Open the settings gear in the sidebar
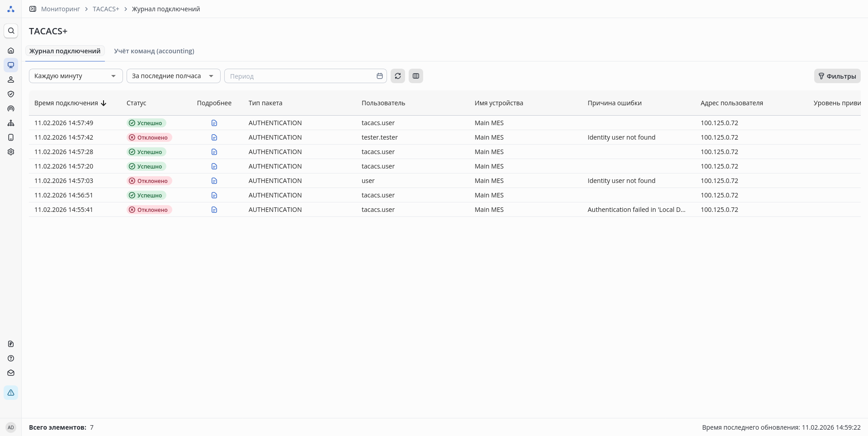The image size is (868, 436). tap(11, 152)
